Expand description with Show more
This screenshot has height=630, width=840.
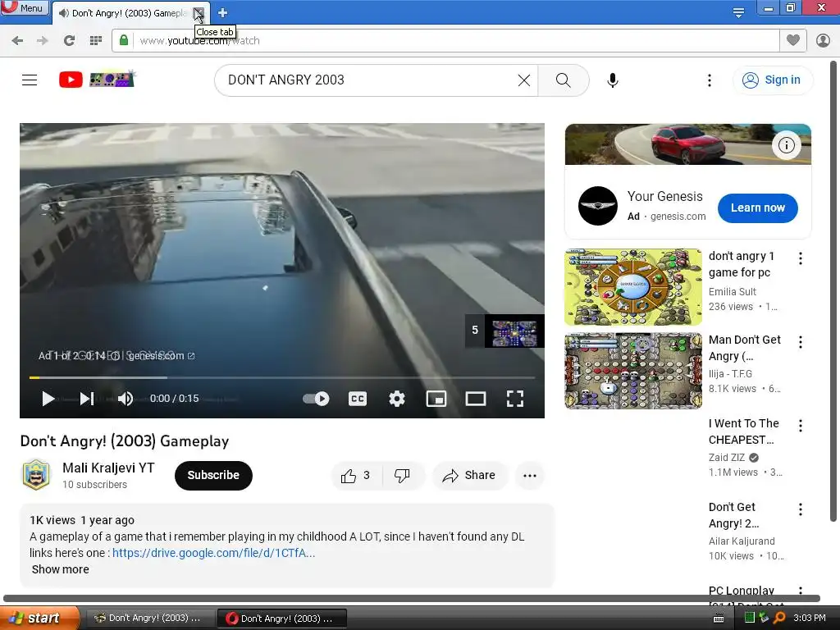pyautogui.click(x=60, y=569)
